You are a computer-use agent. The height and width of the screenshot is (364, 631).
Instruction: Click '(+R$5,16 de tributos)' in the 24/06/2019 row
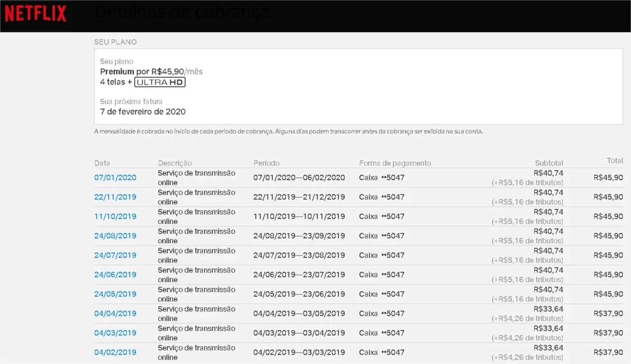coord(527,279)
